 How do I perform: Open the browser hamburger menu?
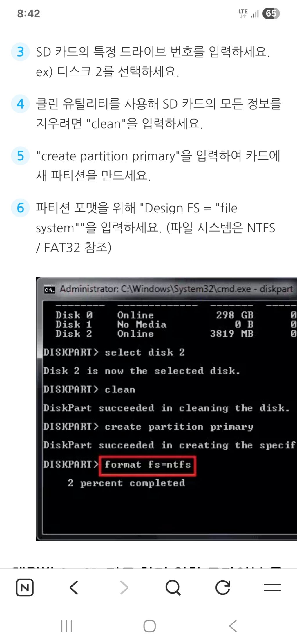pyautogui.click(x=272, y=588)
